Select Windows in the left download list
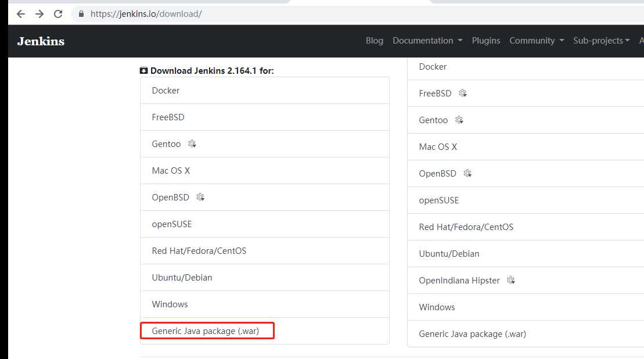 pyautogui.click(x=264, y=304)
